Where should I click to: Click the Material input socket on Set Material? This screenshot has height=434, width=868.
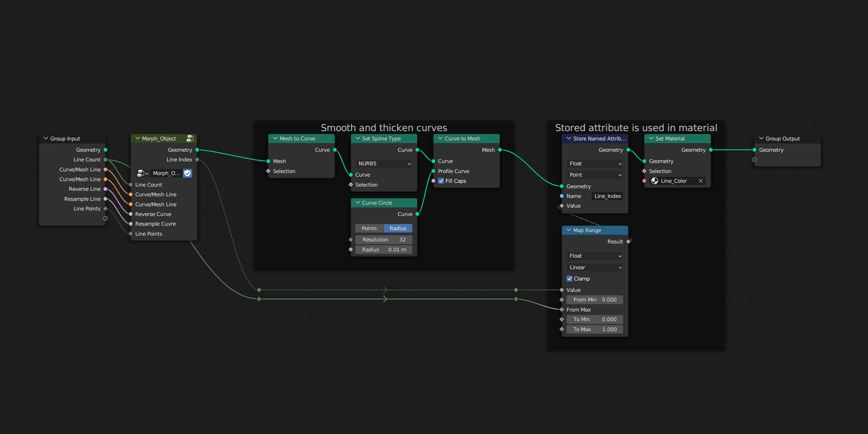pyautogui.click(x=644, y=181)
